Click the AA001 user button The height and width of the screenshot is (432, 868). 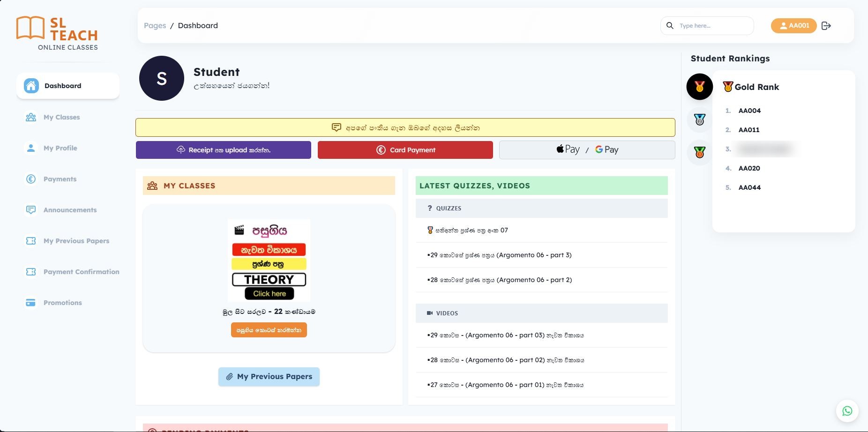click(794, 26)
